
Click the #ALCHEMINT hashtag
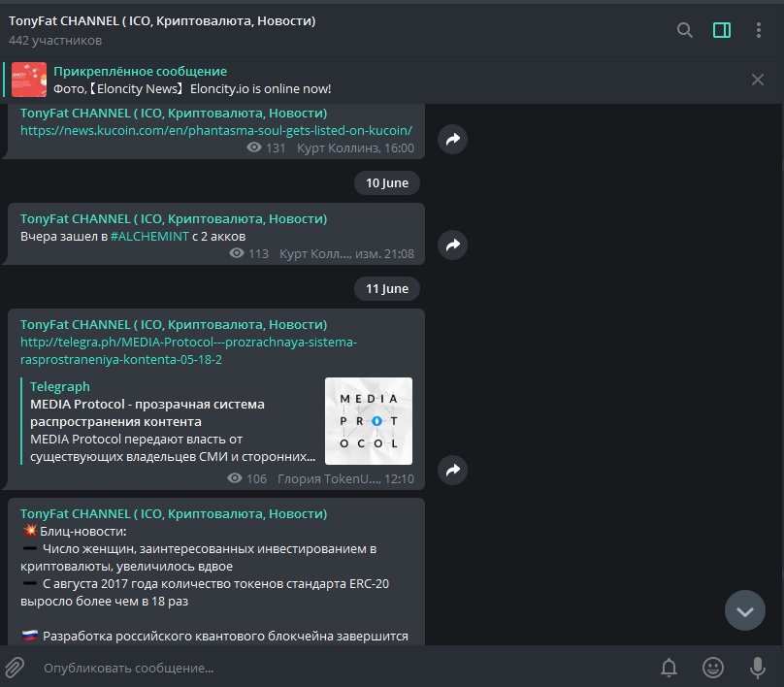coord(149,236)
